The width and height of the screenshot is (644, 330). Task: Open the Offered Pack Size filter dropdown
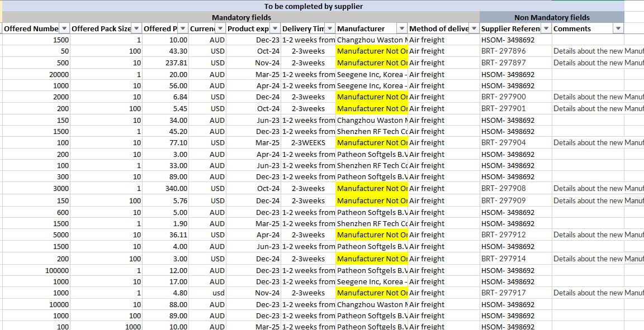point(137,28)
